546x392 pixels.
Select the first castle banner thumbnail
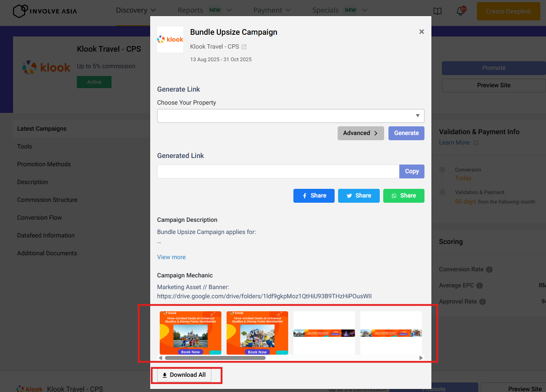click(191, 333)
